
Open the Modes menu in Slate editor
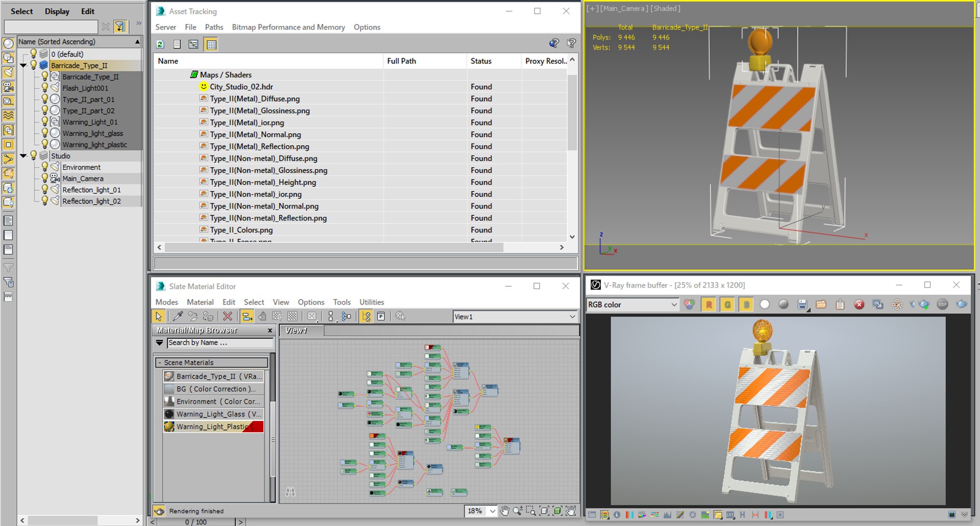click(166, 302)
